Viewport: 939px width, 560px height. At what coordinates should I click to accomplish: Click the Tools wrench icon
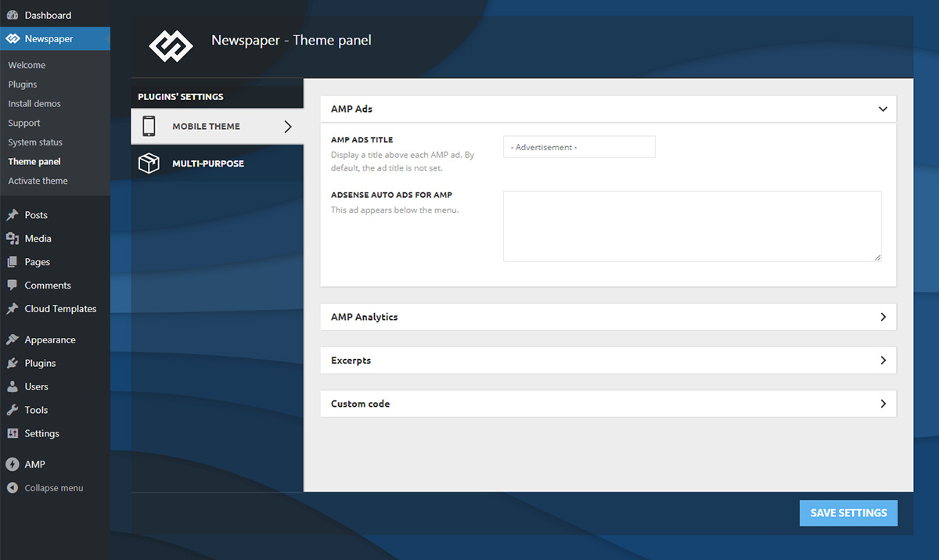pyautogui.click(x=13, y=410)
